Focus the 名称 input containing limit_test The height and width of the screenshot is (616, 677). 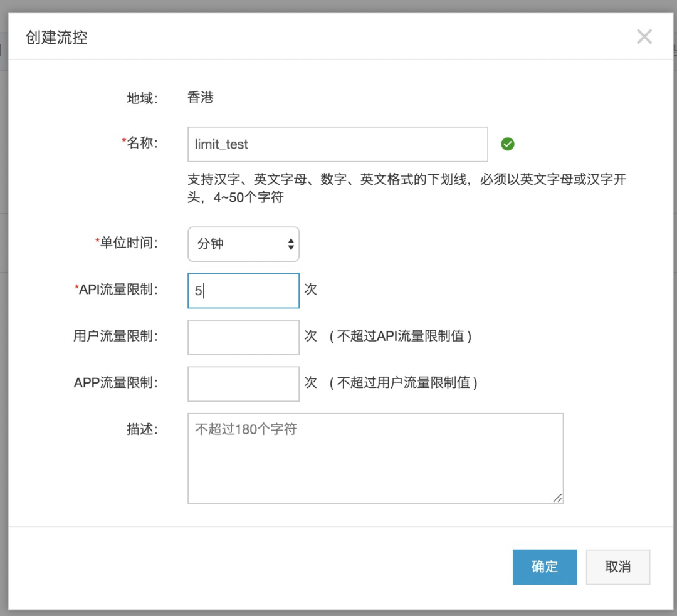[338, 144]
